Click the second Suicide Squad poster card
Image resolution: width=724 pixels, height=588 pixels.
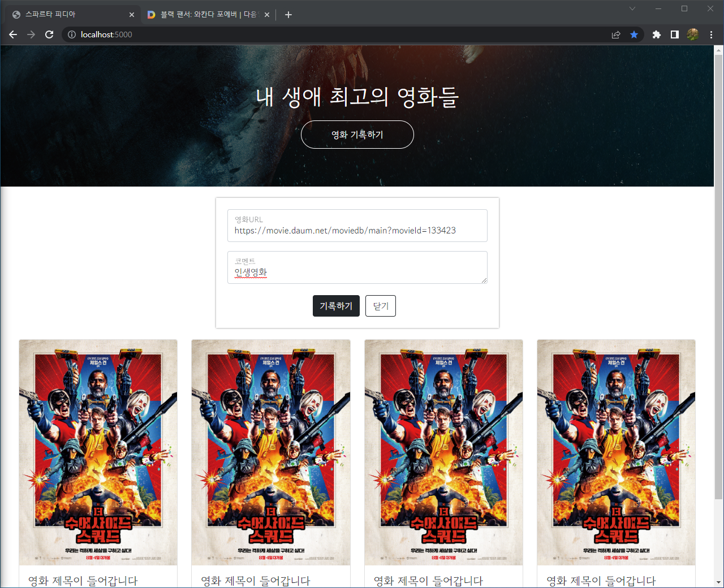pyautogui.click(x=271, y=452)
